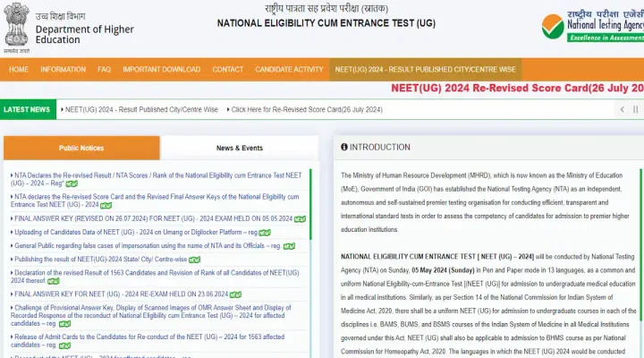Viewport: 644px width, 358px height.
Task: Open Publishing the result State/City/Centre-wise notice
Action: [100, 260]
